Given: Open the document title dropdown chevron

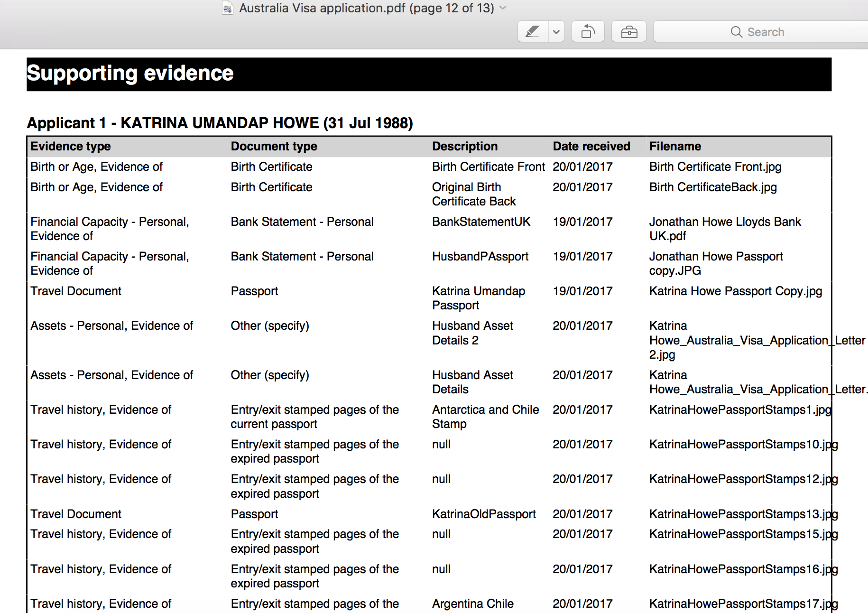Looking at the screenshot, I should [x=503, y=8].
